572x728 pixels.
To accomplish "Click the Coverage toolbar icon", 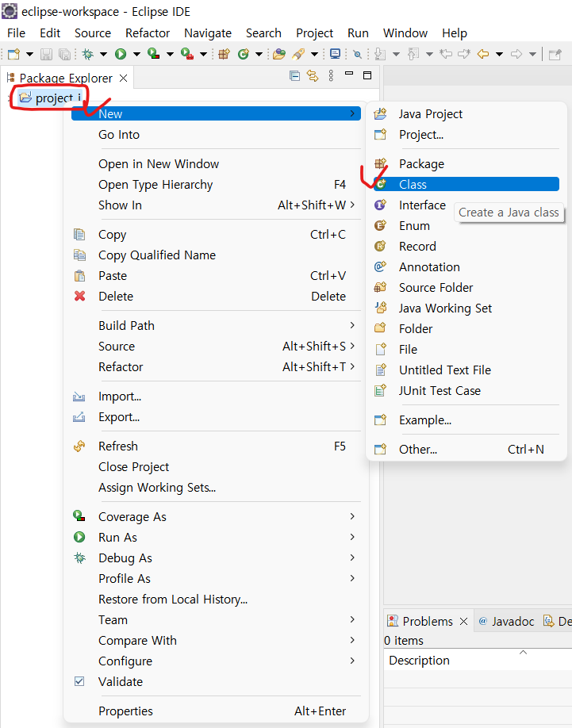I will [153, 54].
